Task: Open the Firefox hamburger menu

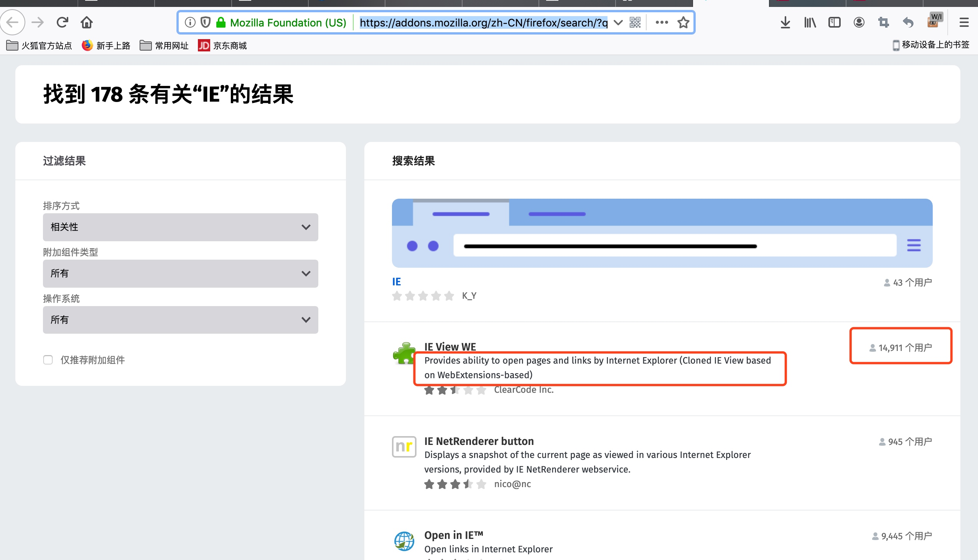Action: [964, 22]
